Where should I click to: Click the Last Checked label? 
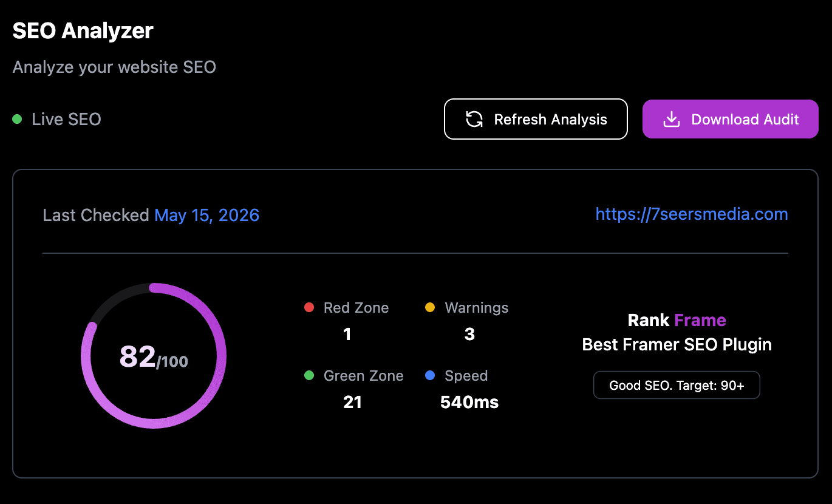click(x=96, y=215)
